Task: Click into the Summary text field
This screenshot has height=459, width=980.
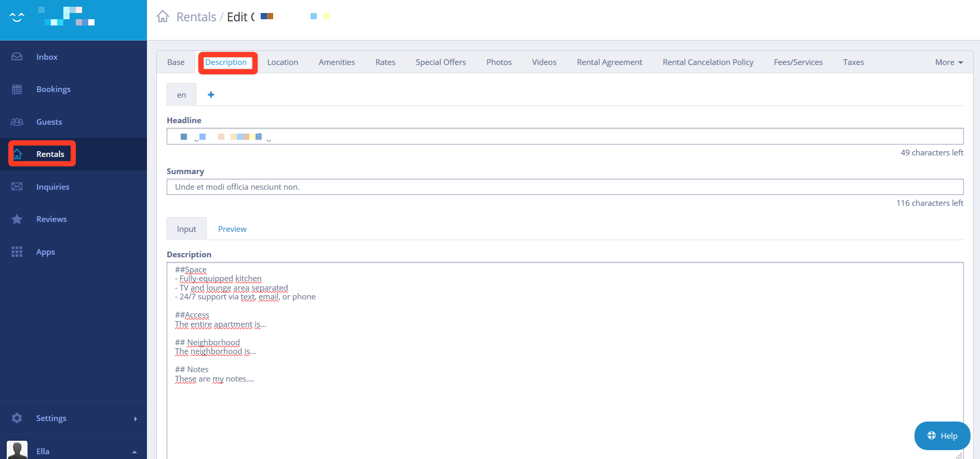Action: click(x=565, y=187)
